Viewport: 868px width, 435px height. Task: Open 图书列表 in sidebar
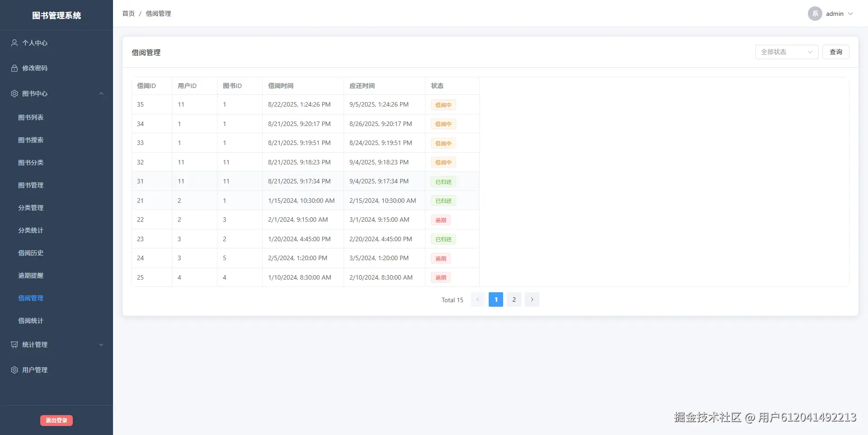tap(57, 117)
